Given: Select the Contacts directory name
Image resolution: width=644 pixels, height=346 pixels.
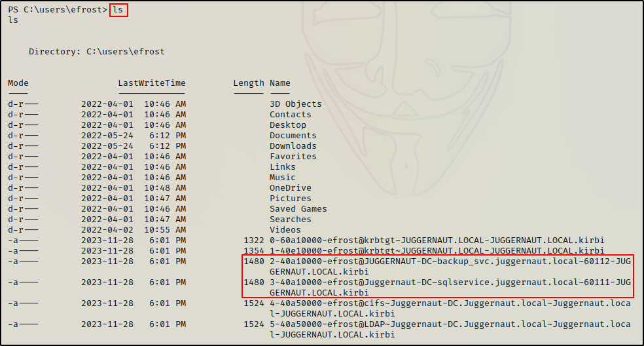Looking at the screenshot, I should (291, 115).
